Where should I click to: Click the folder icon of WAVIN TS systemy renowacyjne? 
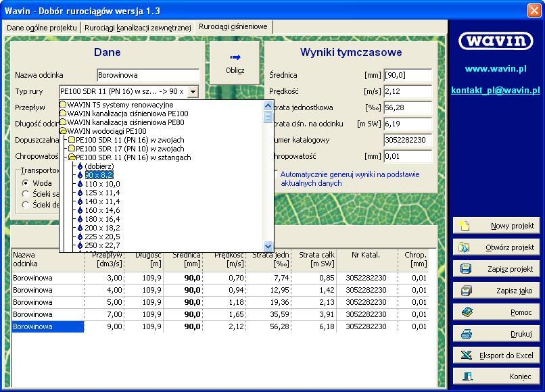tap(63, 104)
